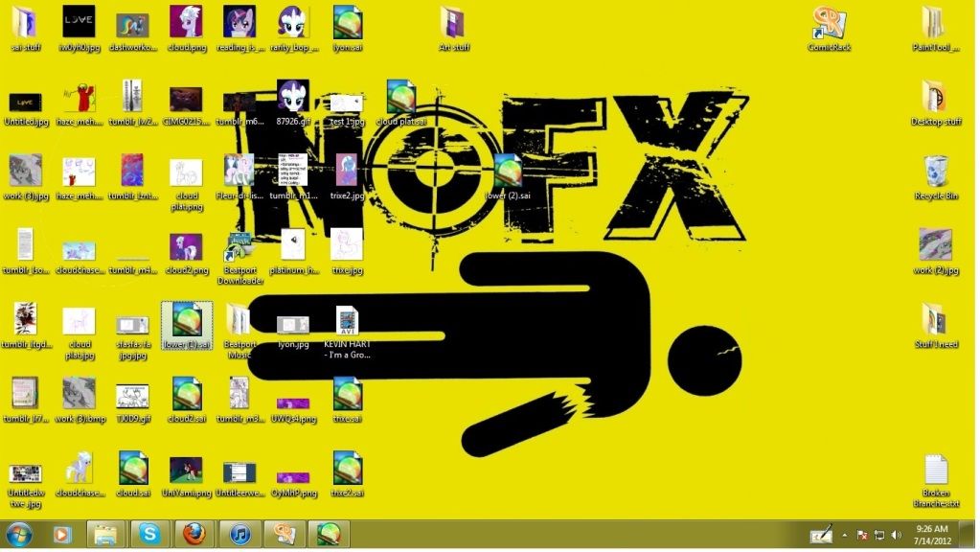Click the 87926.gif file icon
The image size is (980, 552).
tap(293, 103)
